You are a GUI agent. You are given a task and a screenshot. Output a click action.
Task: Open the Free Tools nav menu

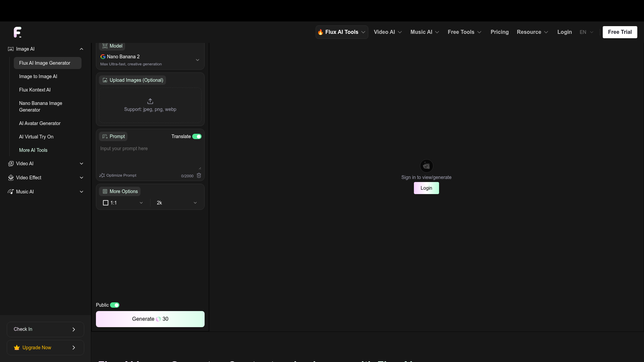tap(465, 32)
